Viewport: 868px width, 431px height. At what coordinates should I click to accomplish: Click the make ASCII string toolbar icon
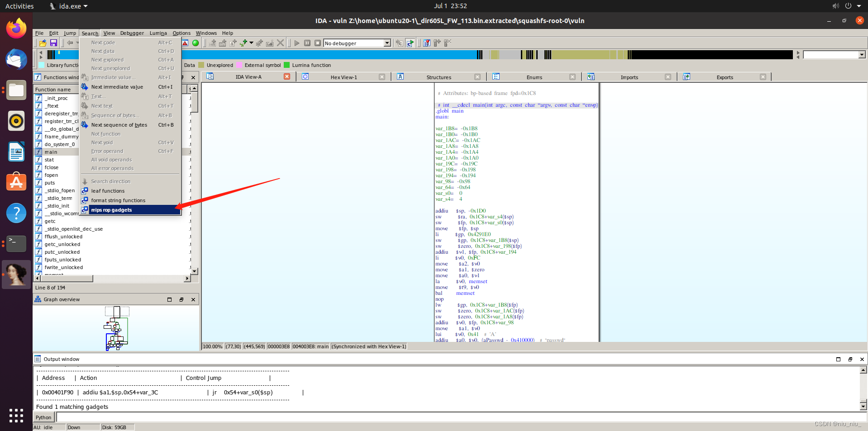(233, 43)
